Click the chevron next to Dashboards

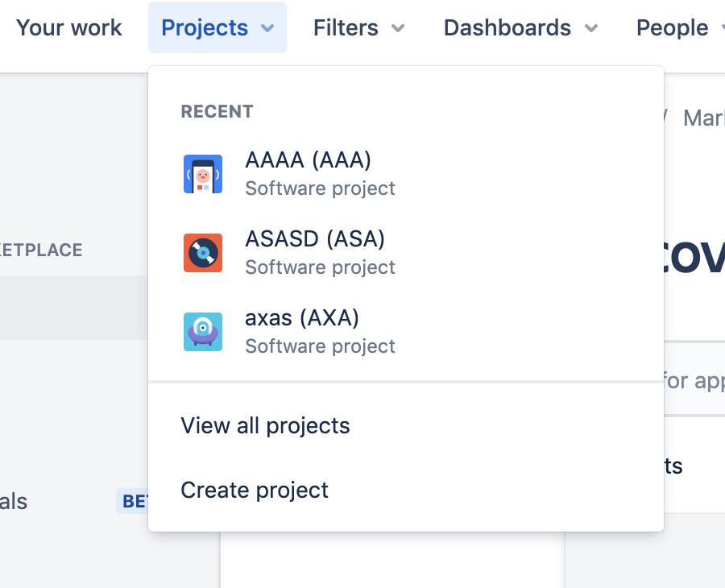pos(591,29)
